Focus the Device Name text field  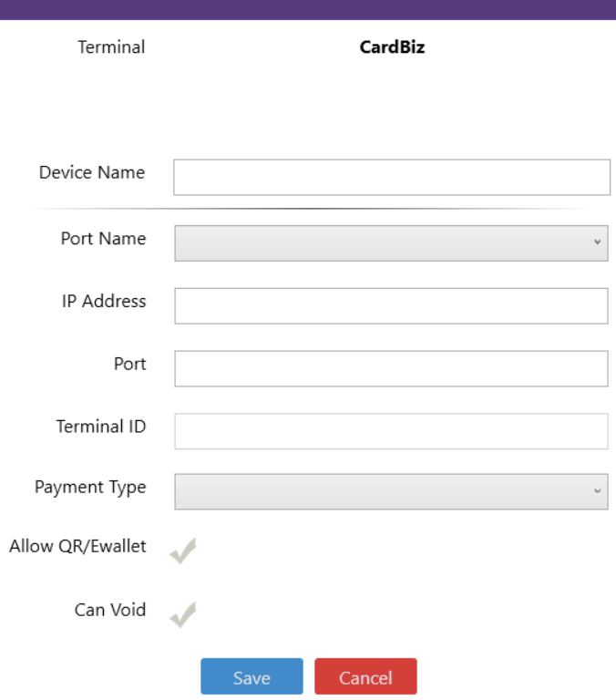pos(391,178)
